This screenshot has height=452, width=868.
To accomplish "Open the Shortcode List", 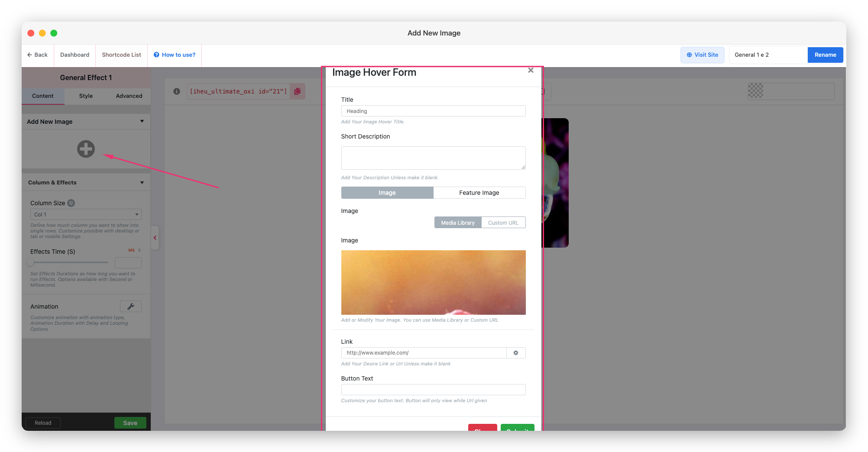I will pos(122,55).
